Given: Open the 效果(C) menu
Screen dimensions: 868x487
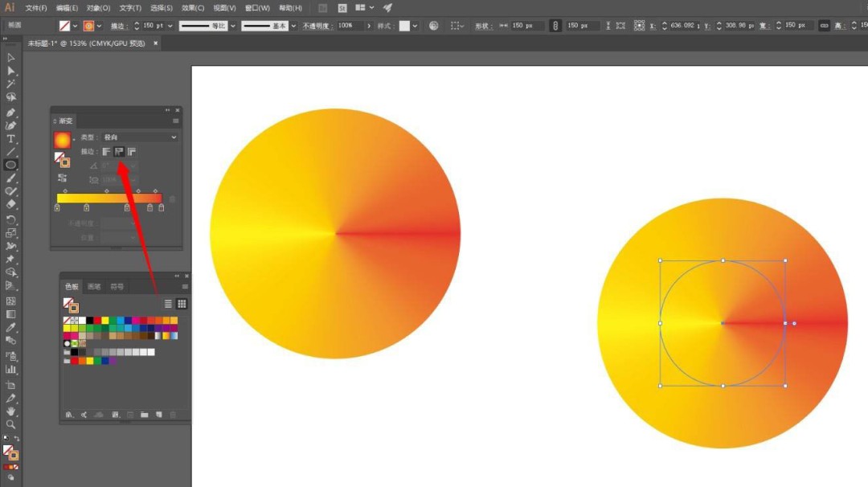Looking at the screenshot, I should [193, 8].
